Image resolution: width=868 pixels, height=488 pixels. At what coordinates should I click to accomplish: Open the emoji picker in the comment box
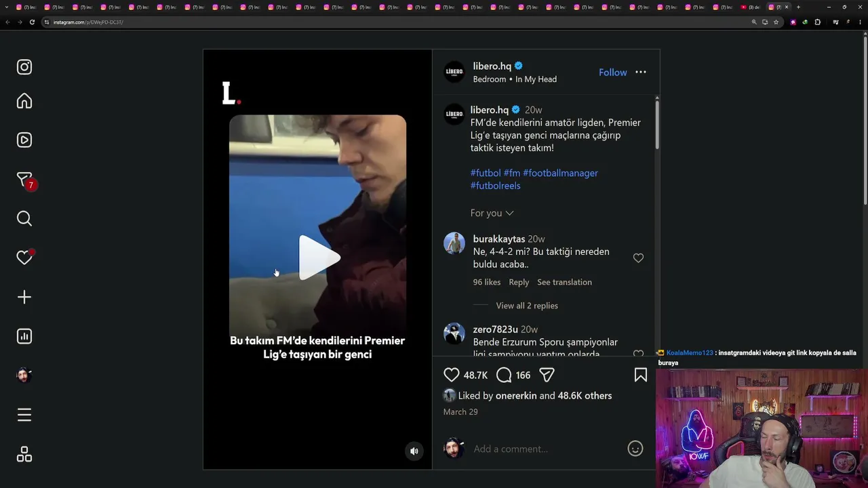coord(635,449)
